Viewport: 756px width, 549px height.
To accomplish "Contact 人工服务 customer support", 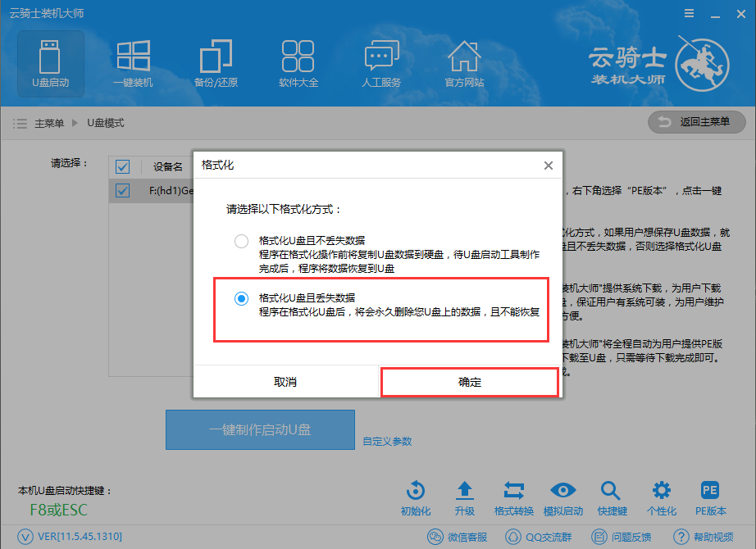I will 381,63.
